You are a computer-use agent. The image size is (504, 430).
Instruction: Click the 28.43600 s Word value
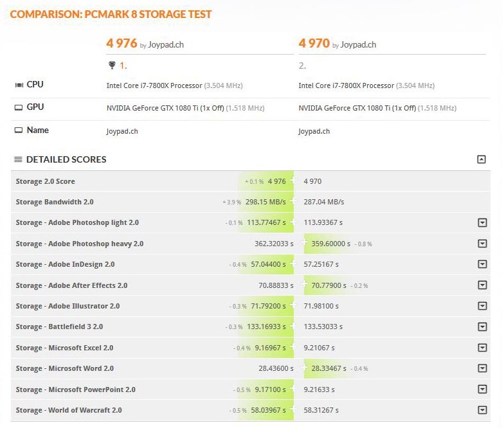(x=276, y=368)
